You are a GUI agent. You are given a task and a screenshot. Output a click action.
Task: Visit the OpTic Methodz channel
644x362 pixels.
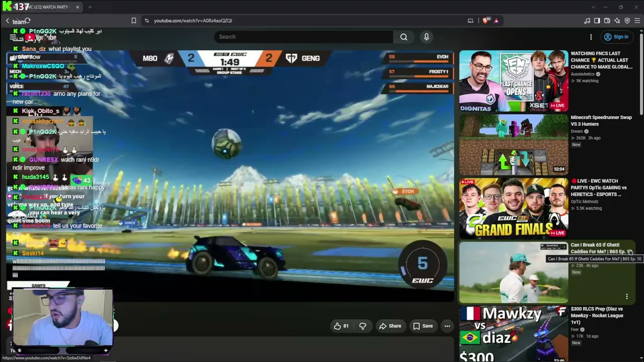584,202
